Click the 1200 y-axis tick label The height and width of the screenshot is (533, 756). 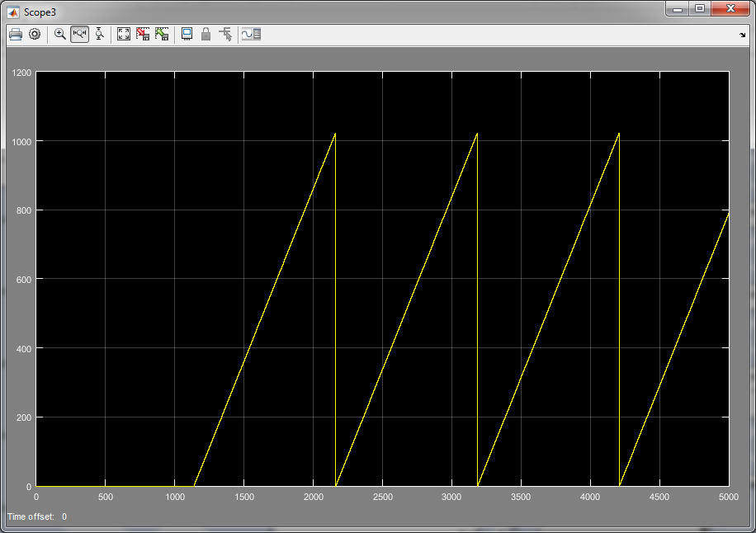[21, 73]
